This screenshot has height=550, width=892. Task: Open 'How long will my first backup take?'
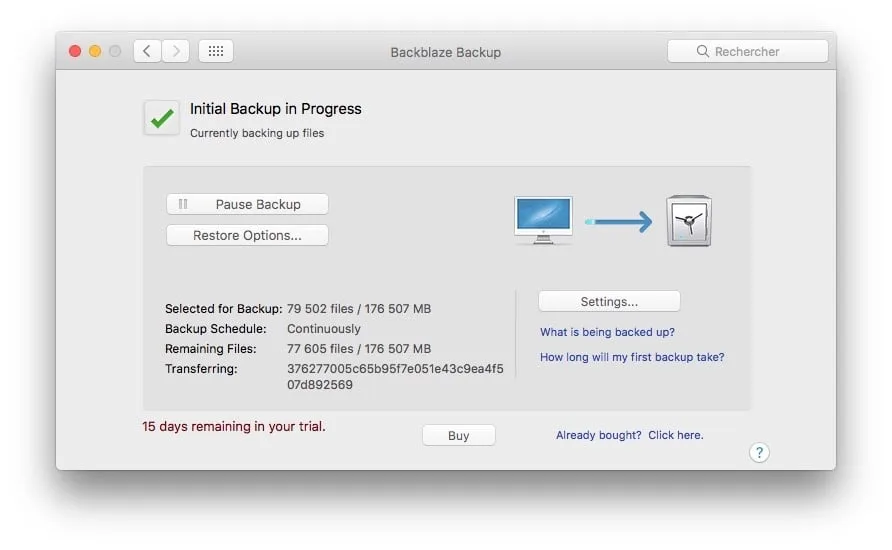(x=632, y=357)
